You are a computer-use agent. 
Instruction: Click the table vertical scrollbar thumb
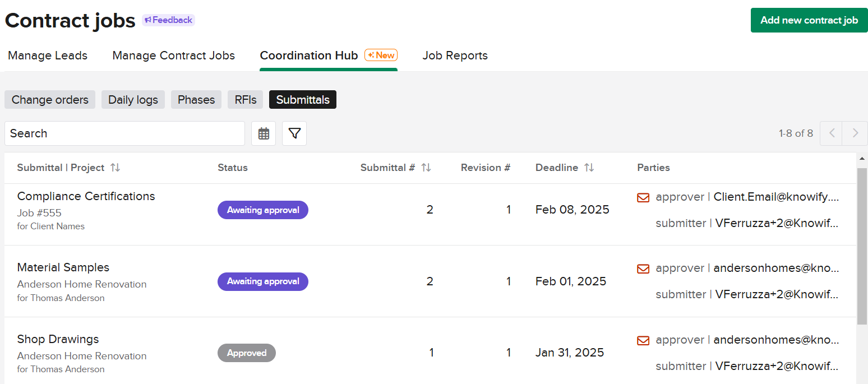(862, 246)
